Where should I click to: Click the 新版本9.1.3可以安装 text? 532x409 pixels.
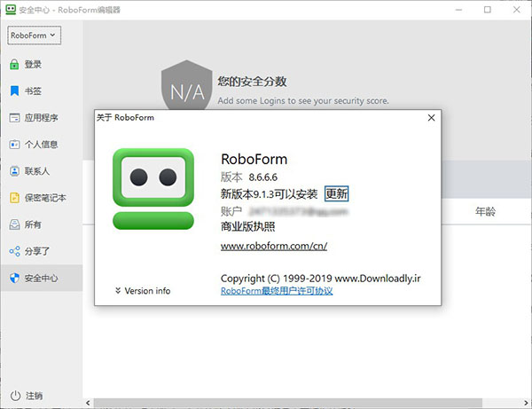(x=269, y=193)
